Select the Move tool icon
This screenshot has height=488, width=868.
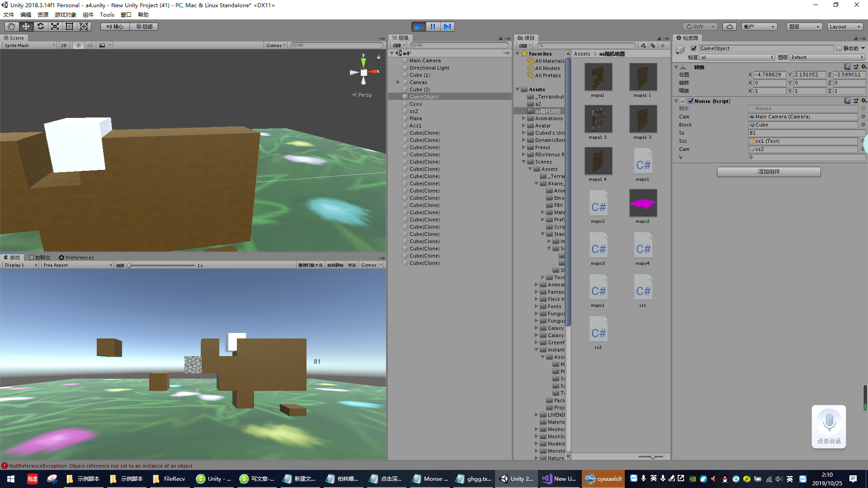pos(26,27)
